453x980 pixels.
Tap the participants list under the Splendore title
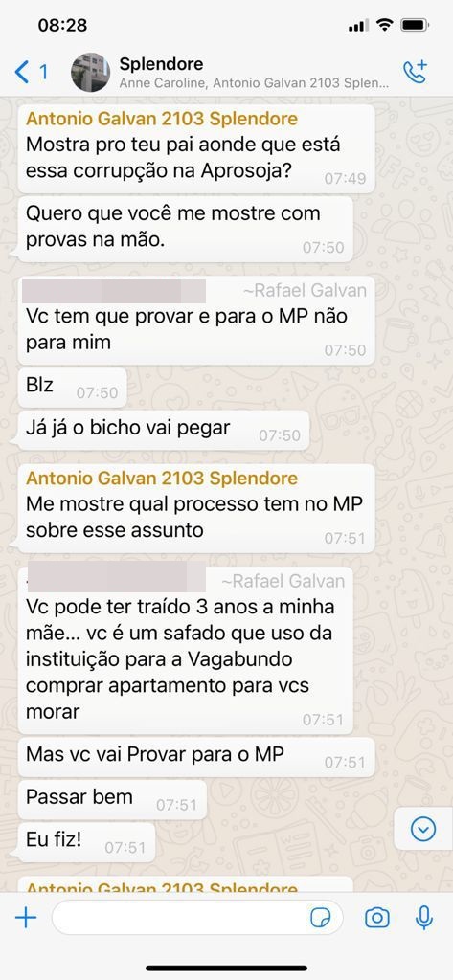[x=254, y=84]
